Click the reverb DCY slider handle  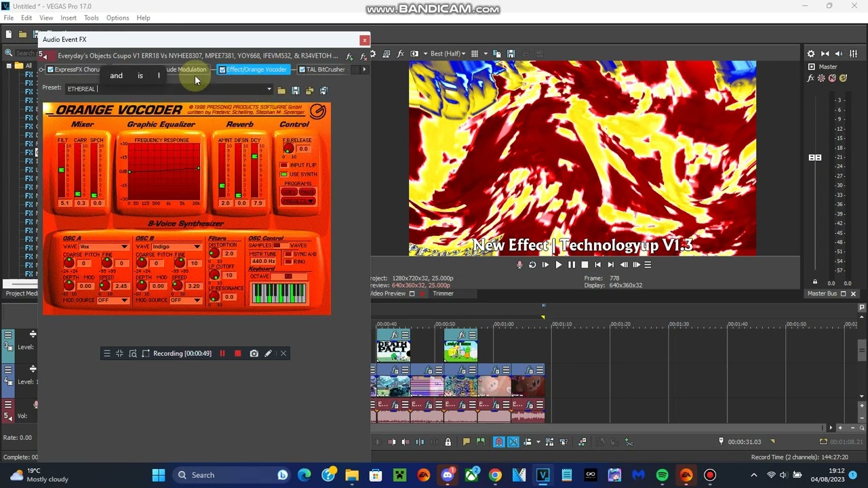(x=255, y=157)
